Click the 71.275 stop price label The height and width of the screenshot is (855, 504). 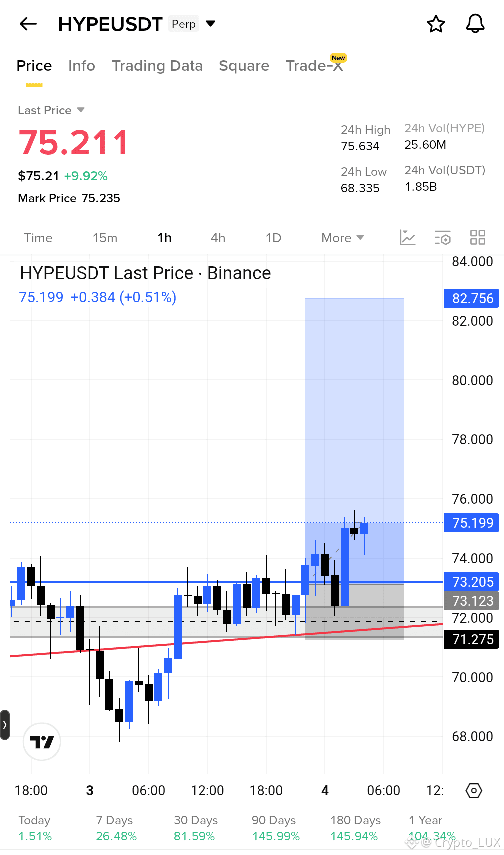tap(471, 639)
